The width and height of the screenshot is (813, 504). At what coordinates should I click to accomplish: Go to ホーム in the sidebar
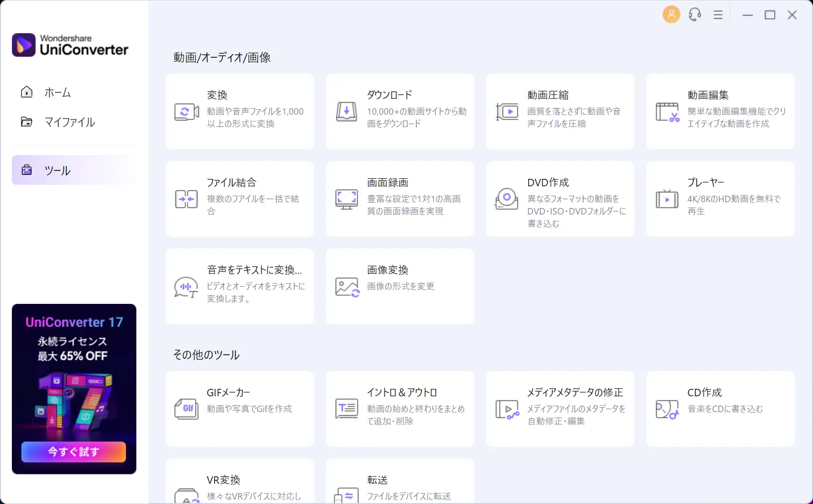[57, 92]
